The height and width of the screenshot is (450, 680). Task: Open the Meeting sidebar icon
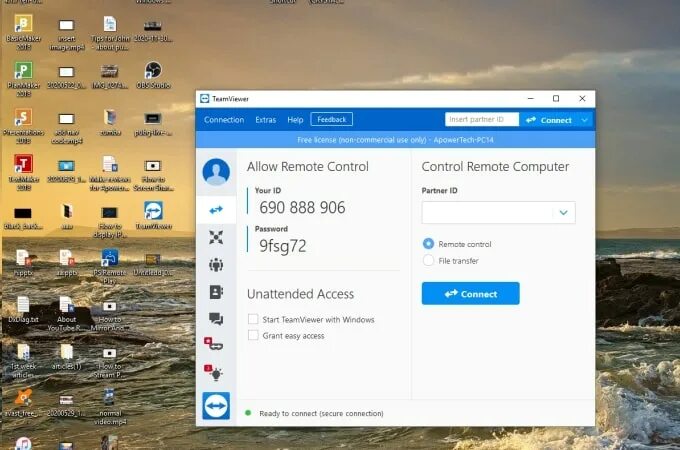[x=216, y=264]
